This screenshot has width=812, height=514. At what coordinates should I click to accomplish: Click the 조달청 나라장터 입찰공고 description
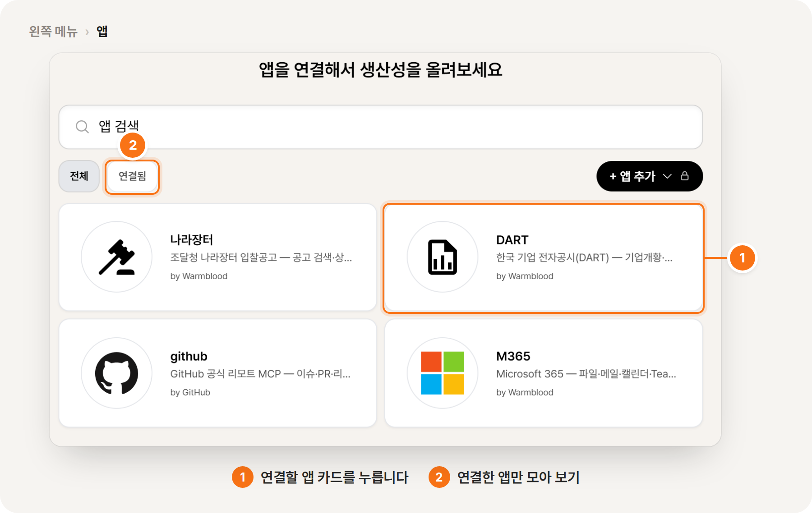(x=261, y=257)
